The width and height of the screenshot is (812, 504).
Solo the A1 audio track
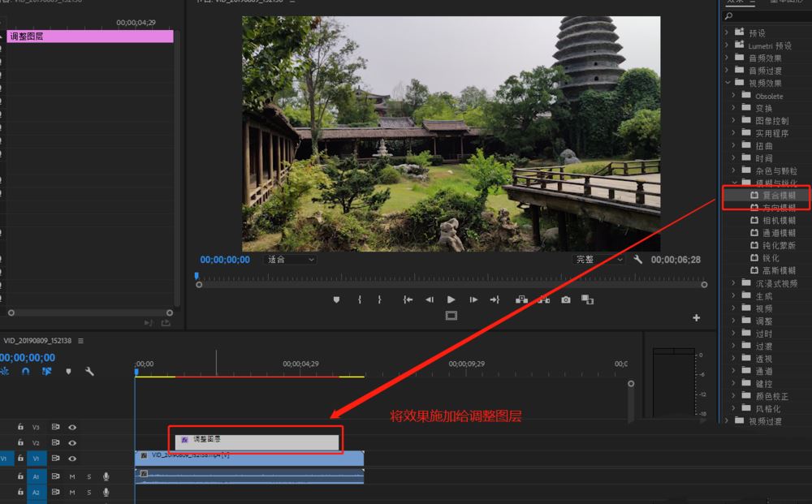pyautogui.click(x=89, y=476)
